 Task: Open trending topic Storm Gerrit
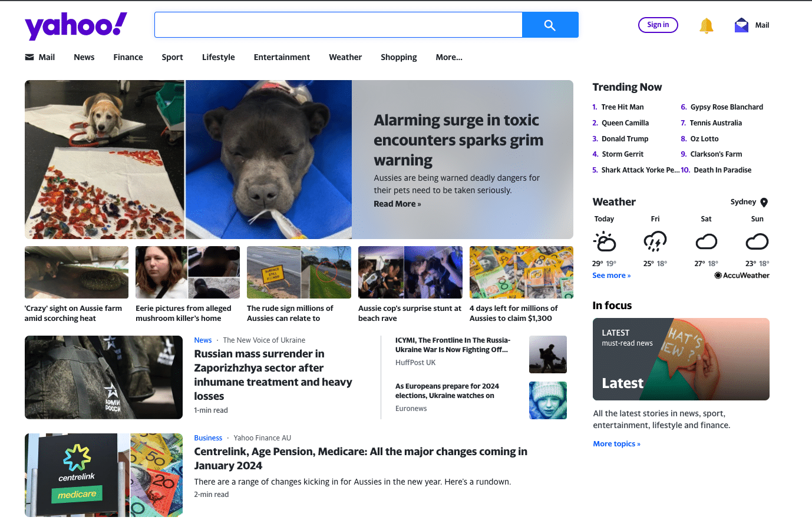[622, 154]
